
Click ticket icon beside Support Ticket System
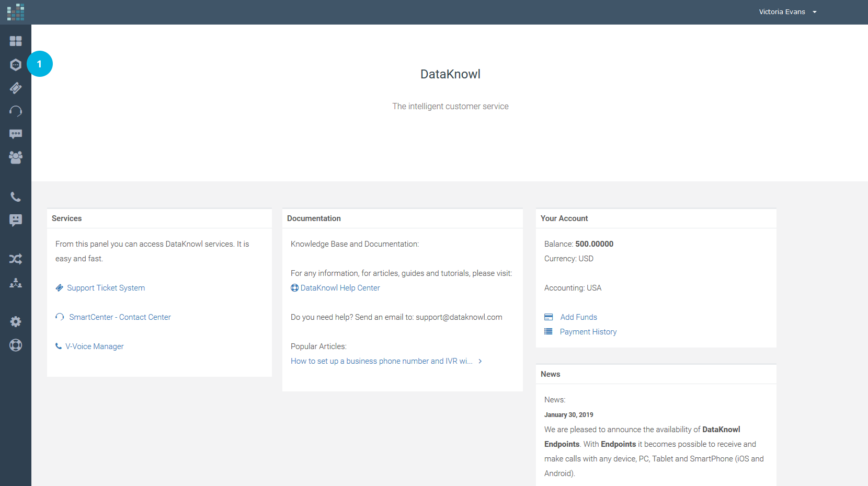60,288
